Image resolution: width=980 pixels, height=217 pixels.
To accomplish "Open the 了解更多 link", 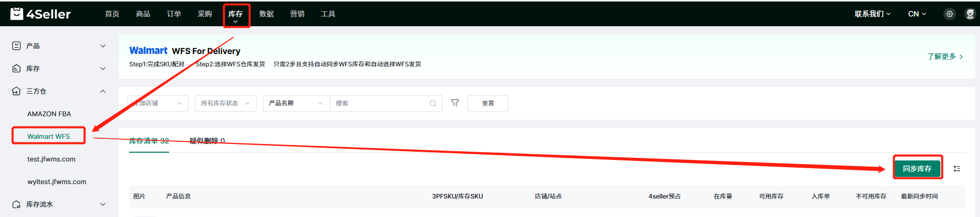I will point(945,56).
